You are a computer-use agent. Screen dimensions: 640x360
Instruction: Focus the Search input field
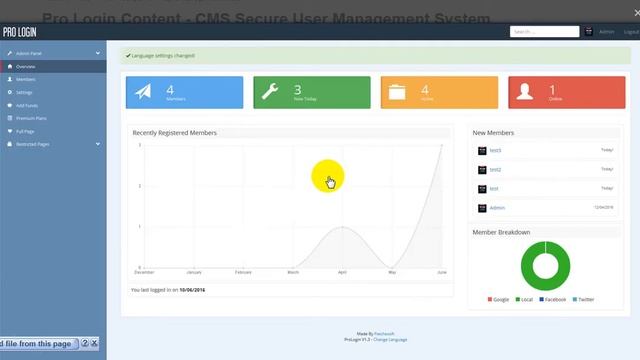[544, 31]
